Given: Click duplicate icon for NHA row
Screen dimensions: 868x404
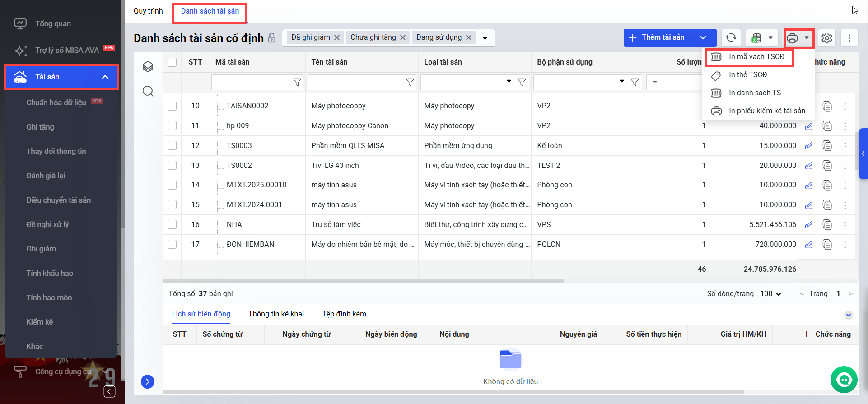Looking at the screenshot, I should coord(827,225).
